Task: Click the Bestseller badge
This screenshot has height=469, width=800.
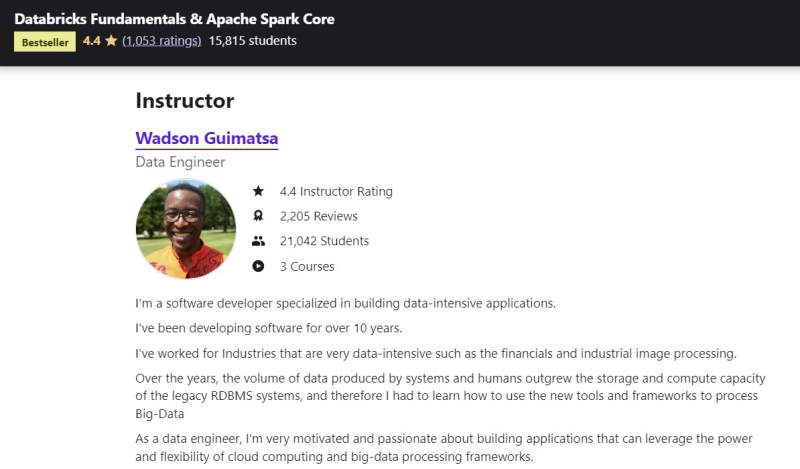Action: coord(44,42)
